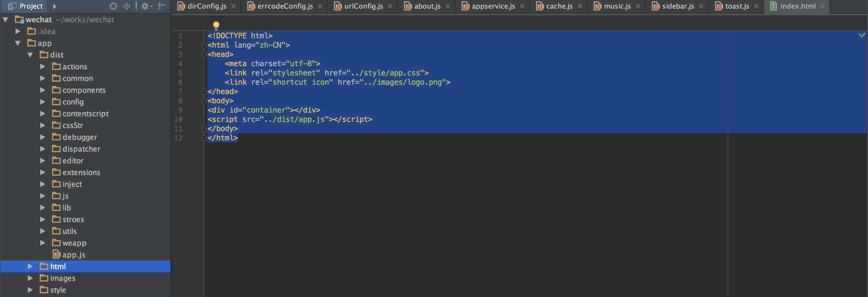Click the closing </html> tag
The image size is (868, 297).
click(223, 138)
